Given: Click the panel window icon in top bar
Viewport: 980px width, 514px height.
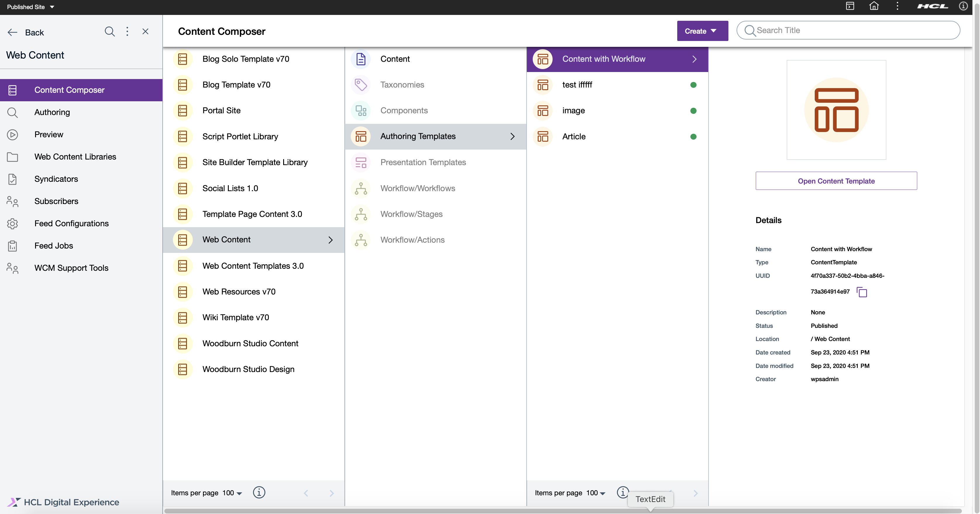Looking at the screenshot, I should (850, 6).
